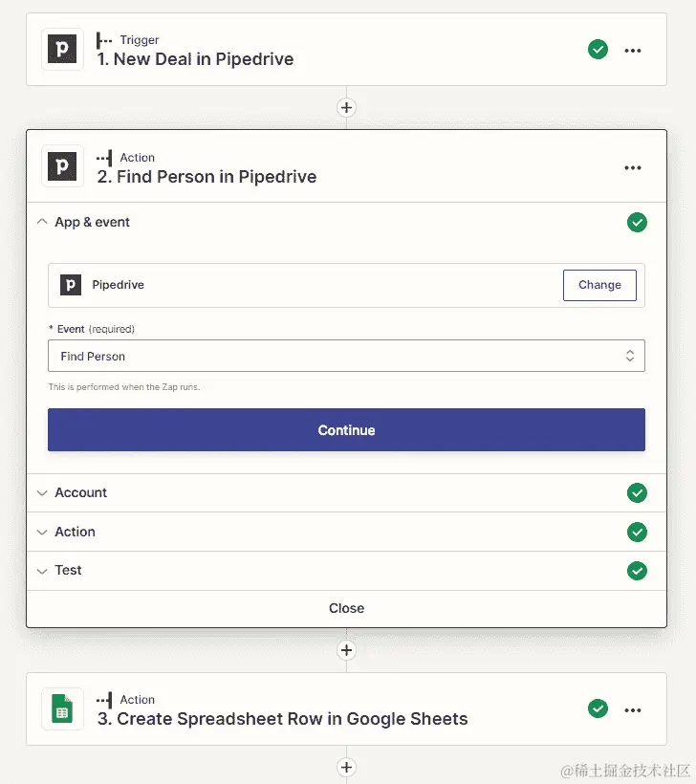The image size is (696, 784).
Task: Click the Pipedrive icon on the New Deal trigger step
Action: click(x=62, y=50)
